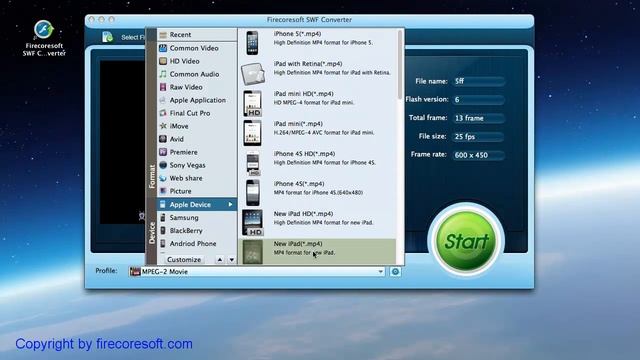
Task: Click 'MP4 format for iPhone 4S.(640x480)' text
Action: pos(318,192)
